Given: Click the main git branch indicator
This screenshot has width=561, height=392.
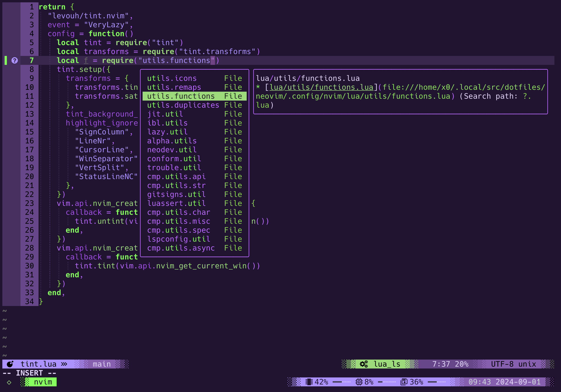Looking at the screenshot, I should coord(102,364).
